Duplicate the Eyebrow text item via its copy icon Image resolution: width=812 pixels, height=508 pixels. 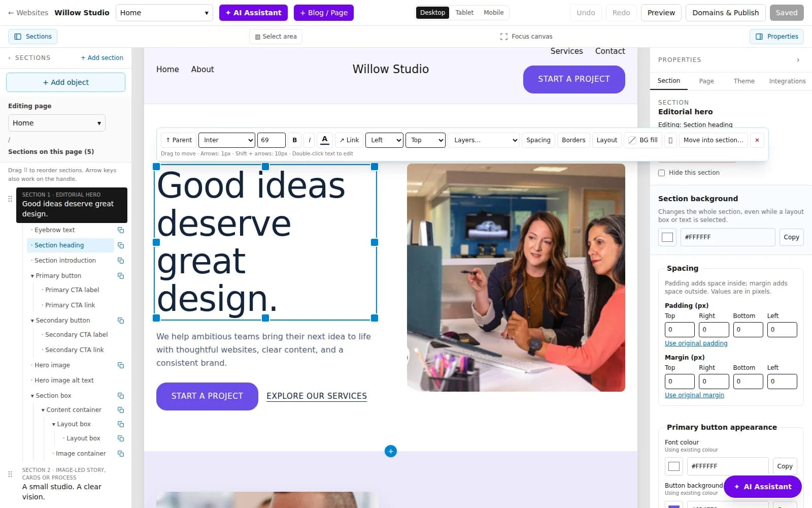pyautogui.click(x=121, y=230)
